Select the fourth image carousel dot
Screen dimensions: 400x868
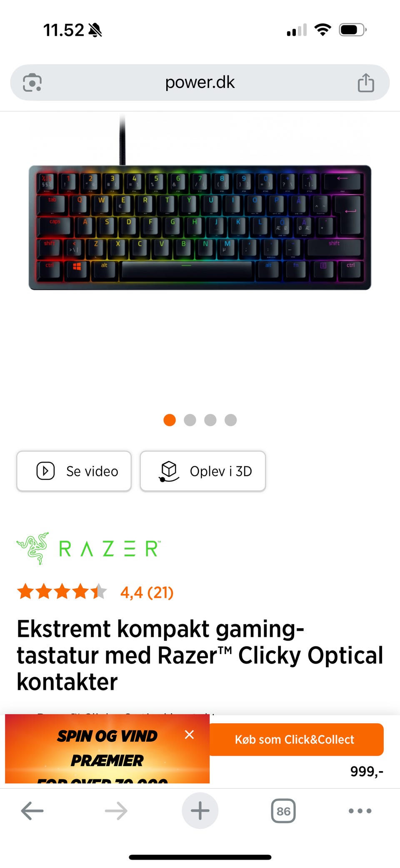click(x=230, y=420)
